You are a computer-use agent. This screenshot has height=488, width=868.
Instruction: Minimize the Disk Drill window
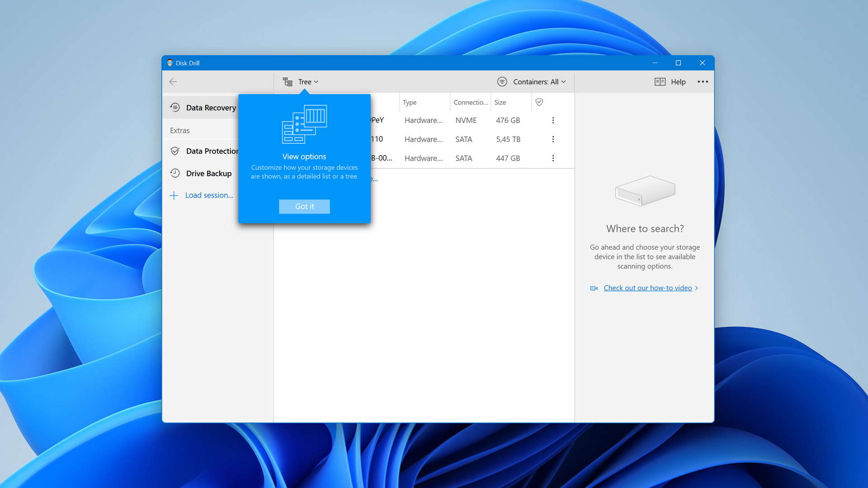click(655, 63)
